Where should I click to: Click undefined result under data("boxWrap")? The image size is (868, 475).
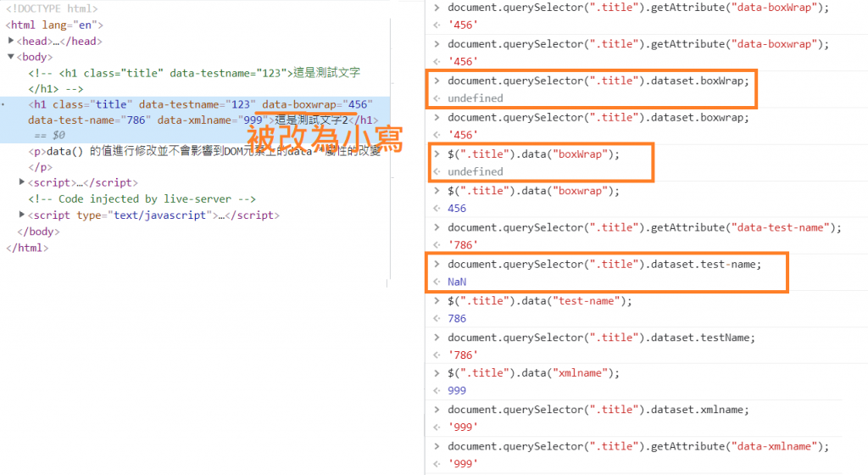[x=476, y=171]
